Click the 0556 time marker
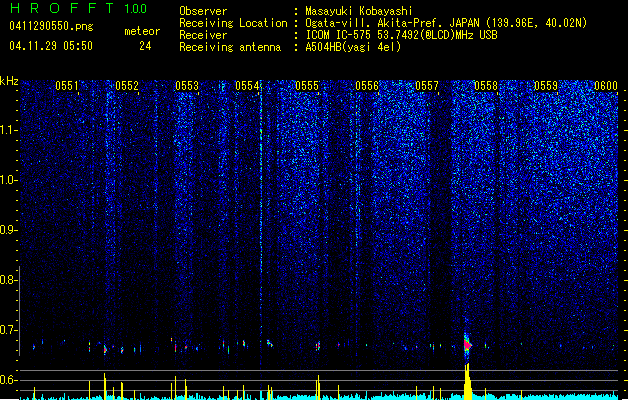This screenshot has width=629, height=400. [x=367, y=86]
